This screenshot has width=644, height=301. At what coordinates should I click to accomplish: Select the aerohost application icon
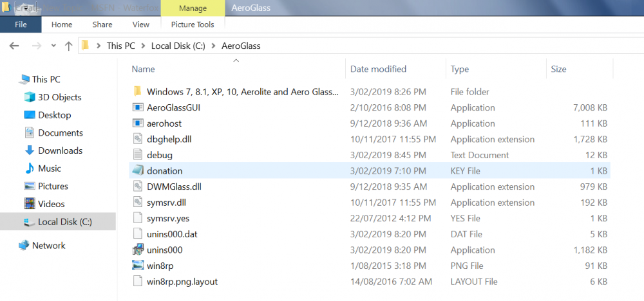(x=137, y=123)
